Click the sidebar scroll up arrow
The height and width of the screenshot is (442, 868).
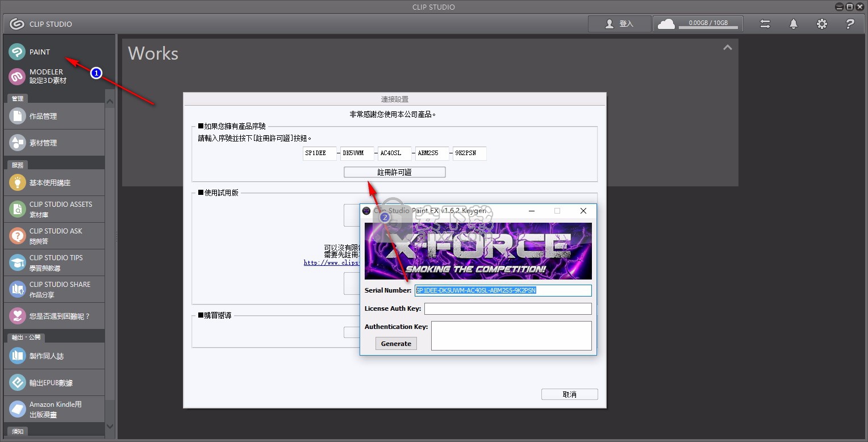[110, 102]
